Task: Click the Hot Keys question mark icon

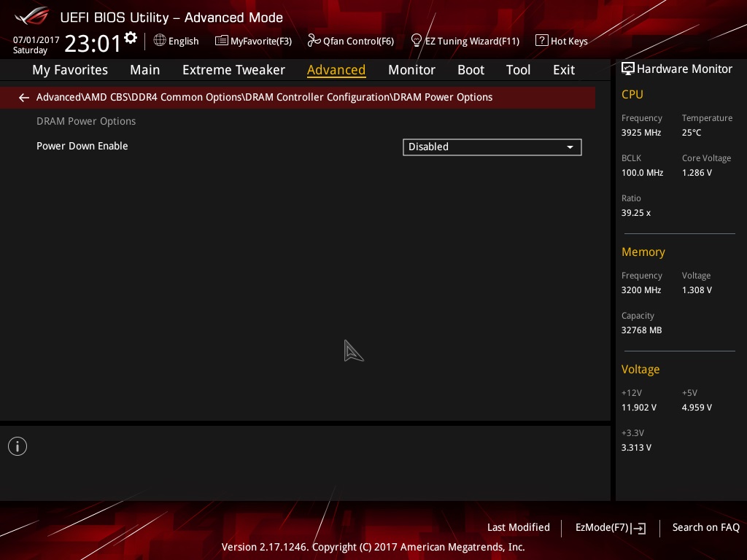Action: [x=542, y=41]
